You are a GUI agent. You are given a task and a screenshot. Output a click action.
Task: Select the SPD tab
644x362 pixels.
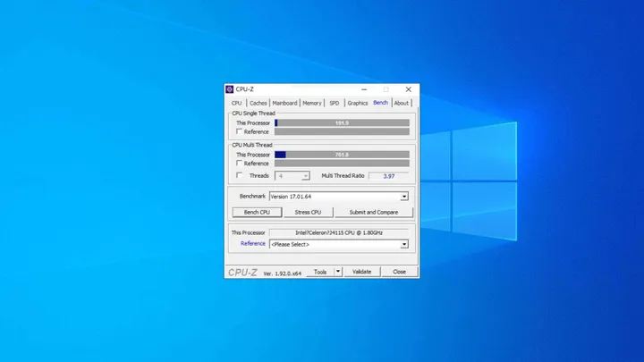pos(335,103)
